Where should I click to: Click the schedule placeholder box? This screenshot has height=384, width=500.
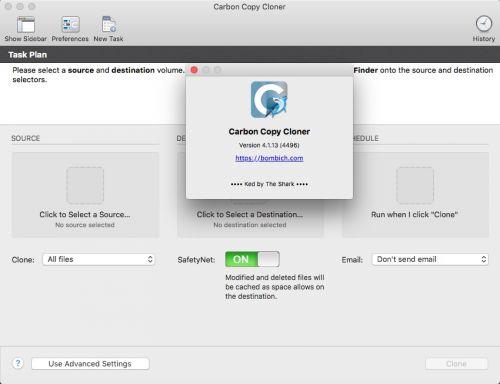coord(415,185)
